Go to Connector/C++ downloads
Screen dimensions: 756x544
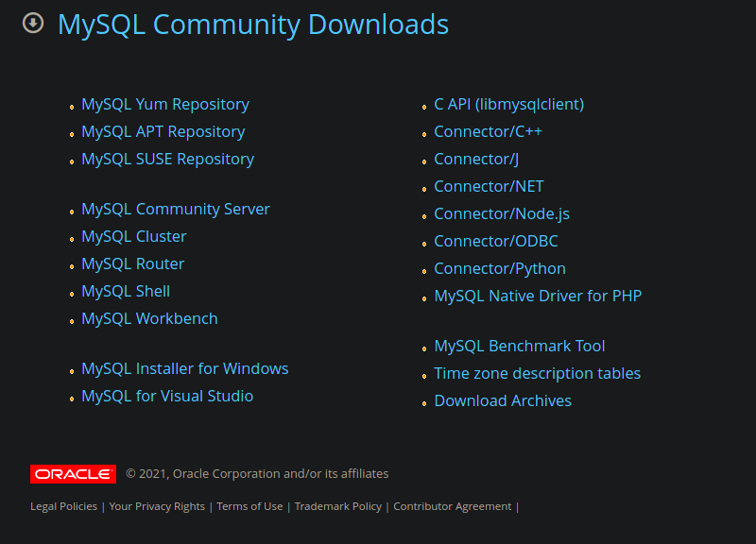coord(488,131)
